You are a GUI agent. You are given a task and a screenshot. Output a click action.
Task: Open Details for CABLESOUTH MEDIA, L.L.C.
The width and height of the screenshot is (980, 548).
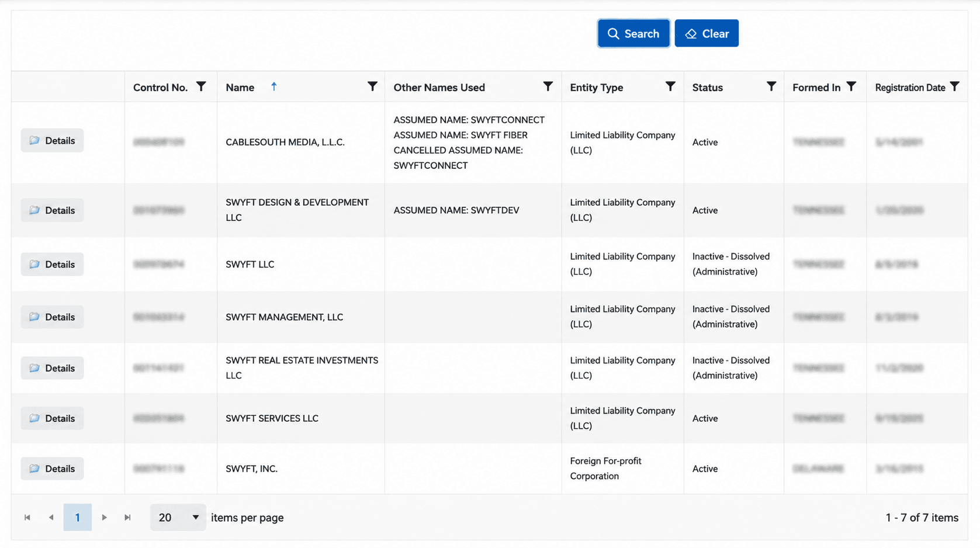tap(52, 140)
